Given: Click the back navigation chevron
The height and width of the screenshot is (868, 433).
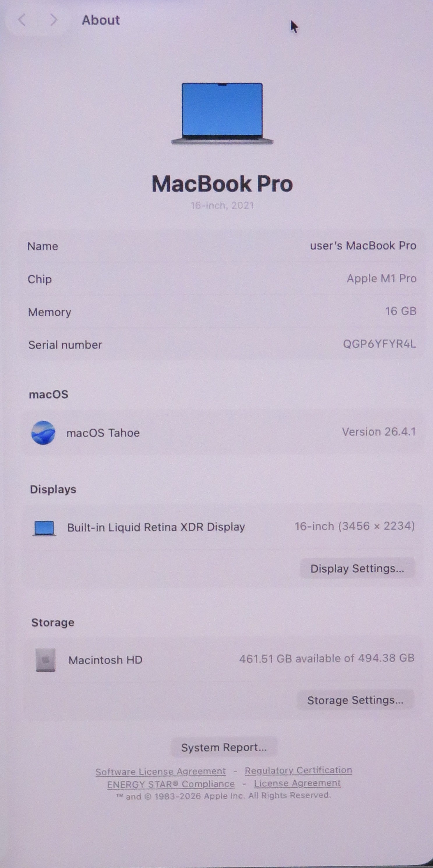Looking at the screenshot, I should [x=22, y=20].
